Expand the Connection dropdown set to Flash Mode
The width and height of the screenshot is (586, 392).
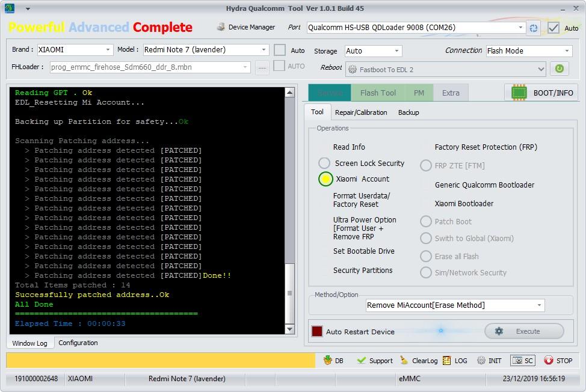(567, 51)
